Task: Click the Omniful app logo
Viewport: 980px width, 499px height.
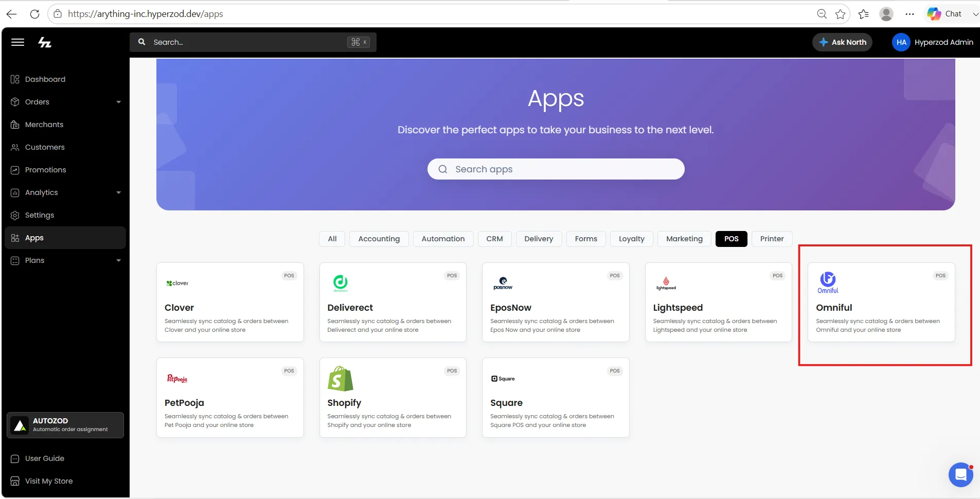Action: coord(828,282)
